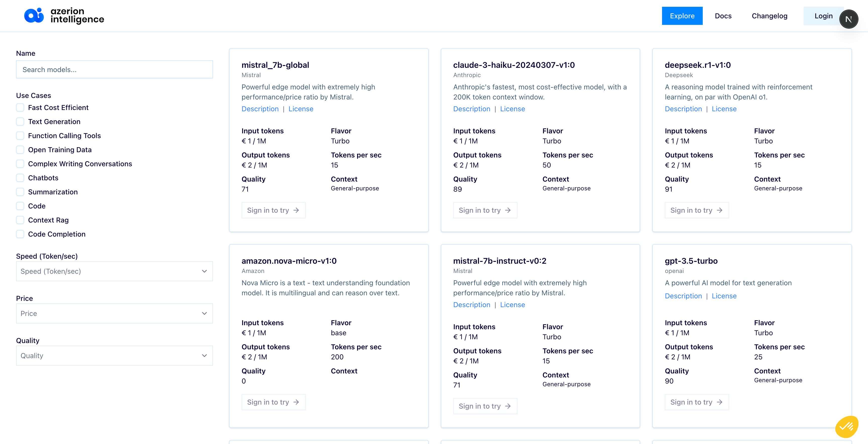The width and height of the screenshot is (868, 444).
Task: Open Description link of mistral-7b-instruct-v0:2
Action: tap(471, 305)
